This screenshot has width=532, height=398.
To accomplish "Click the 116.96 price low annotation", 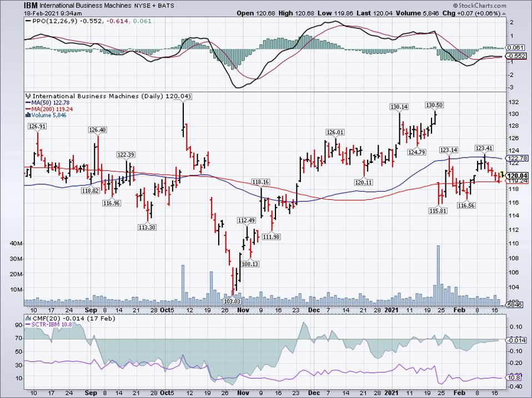I will point(112,203).
